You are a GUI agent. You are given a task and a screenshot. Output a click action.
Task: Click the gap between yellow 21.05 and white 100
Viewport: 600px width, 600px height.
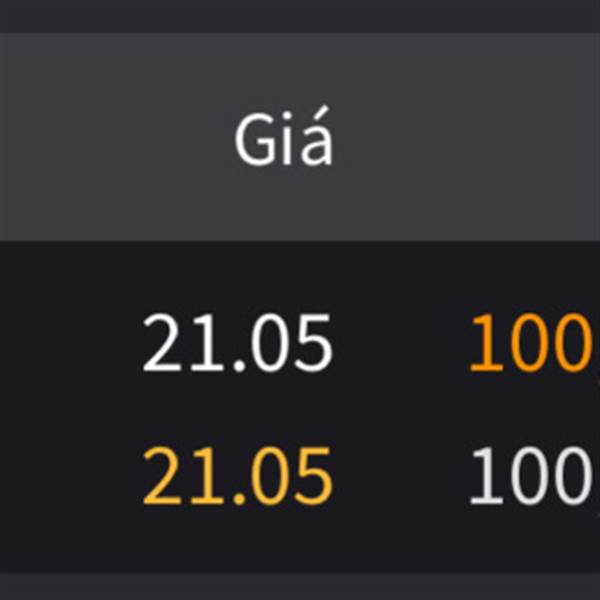(401, 476)
